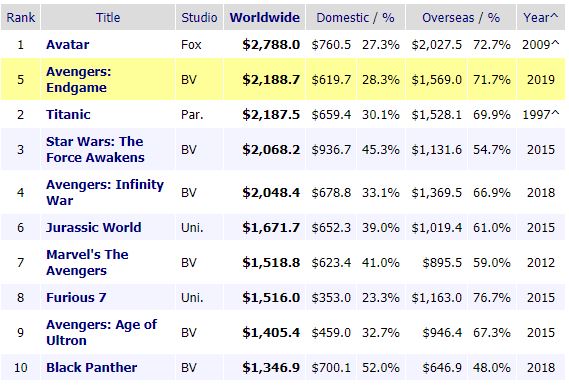Open Marvel's The Avengers link
The width and height of the screenshot is (569, 387).
[x=87, y=262]
